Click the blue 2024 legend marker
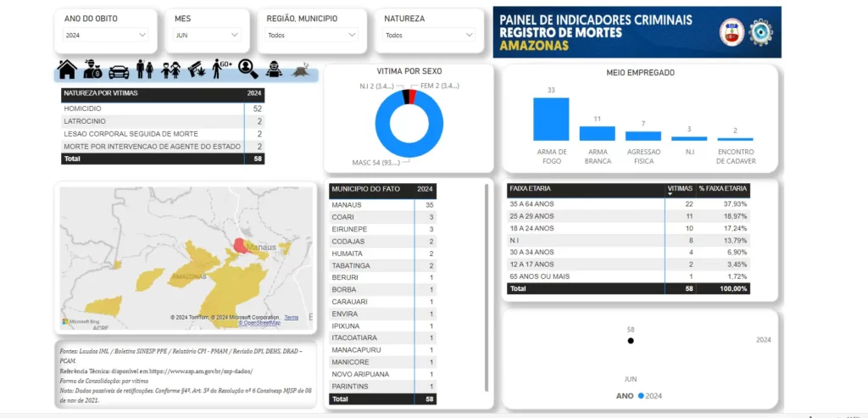 640,396
